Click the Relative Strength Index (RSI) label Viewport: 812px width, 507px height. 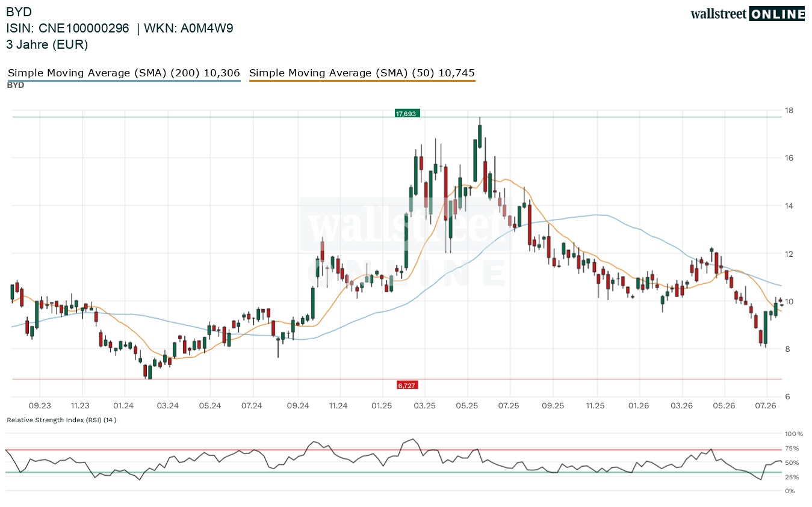(61, 420)
